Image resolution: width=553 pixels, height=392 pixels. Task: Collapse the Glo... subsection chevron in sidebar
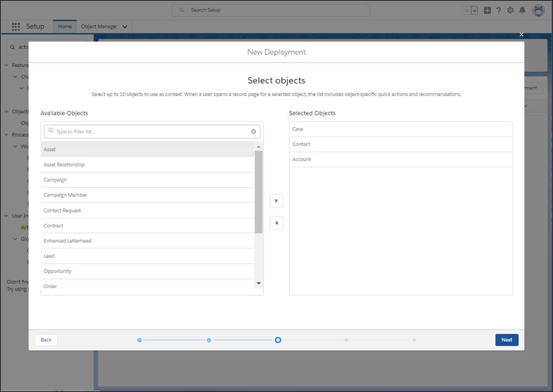[15, 239]
